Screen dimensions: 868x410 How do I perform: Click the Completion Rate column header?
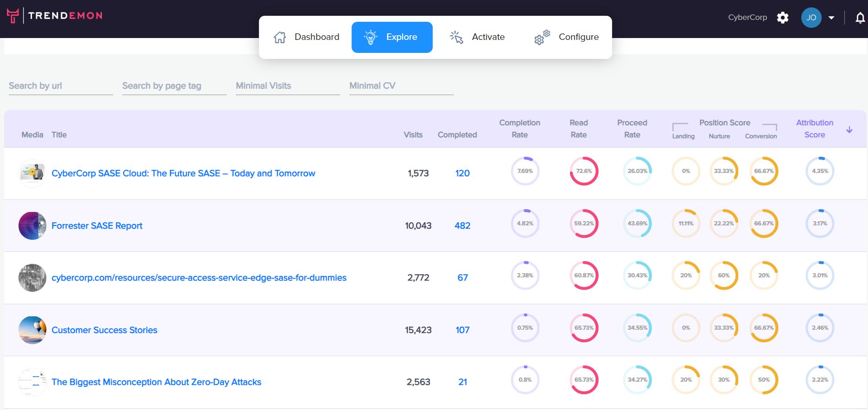click(520, 128)
